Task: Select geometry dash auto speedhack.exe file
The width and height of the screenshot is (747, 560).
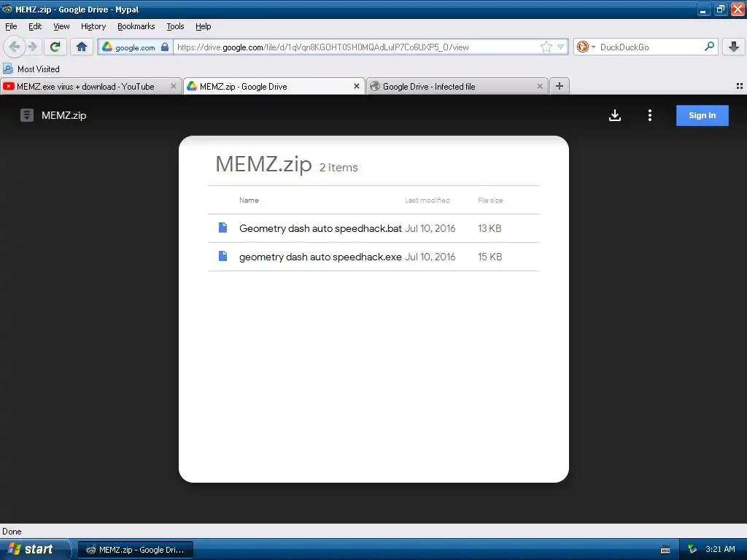Action: (x=320, y=257)
